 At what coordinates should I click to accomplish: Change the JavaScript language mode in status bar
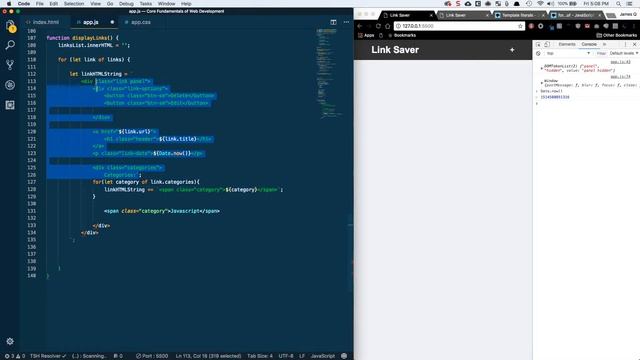322,356
